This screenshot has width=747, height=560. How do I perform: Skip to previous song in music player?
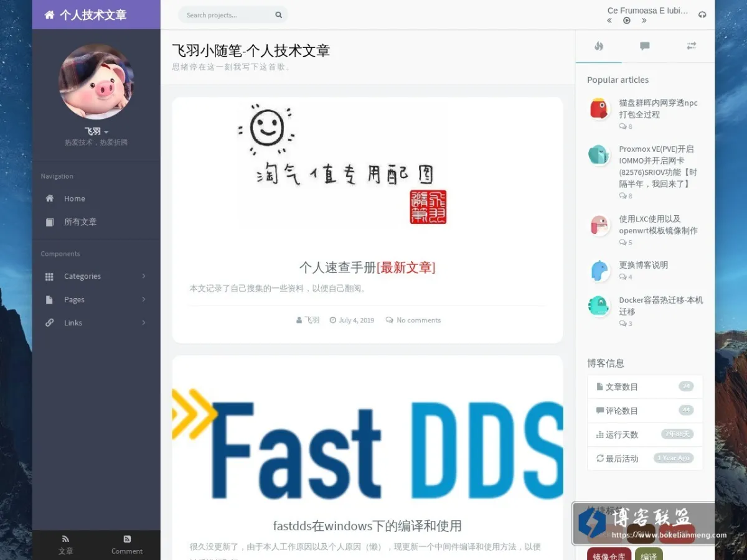point(609,21)
